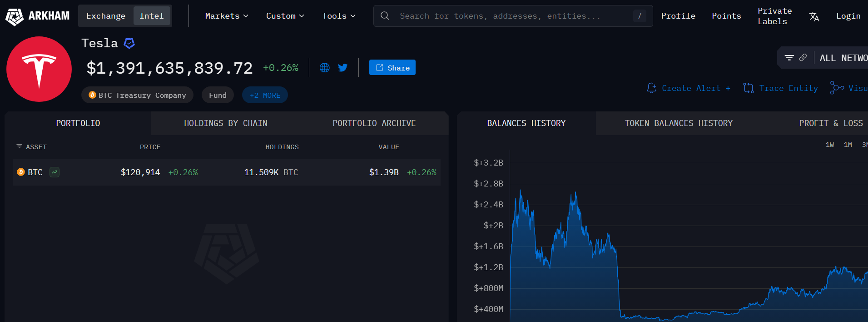Select the Portfolio tab
The image size is (868, 322).
coord(78,123)
